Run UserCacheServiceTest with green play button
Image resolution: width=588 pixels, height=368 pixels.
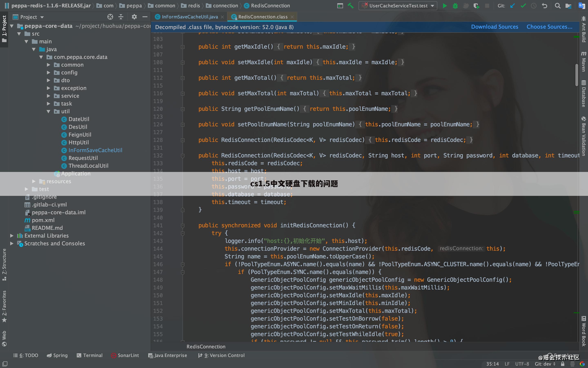(445, 6)
